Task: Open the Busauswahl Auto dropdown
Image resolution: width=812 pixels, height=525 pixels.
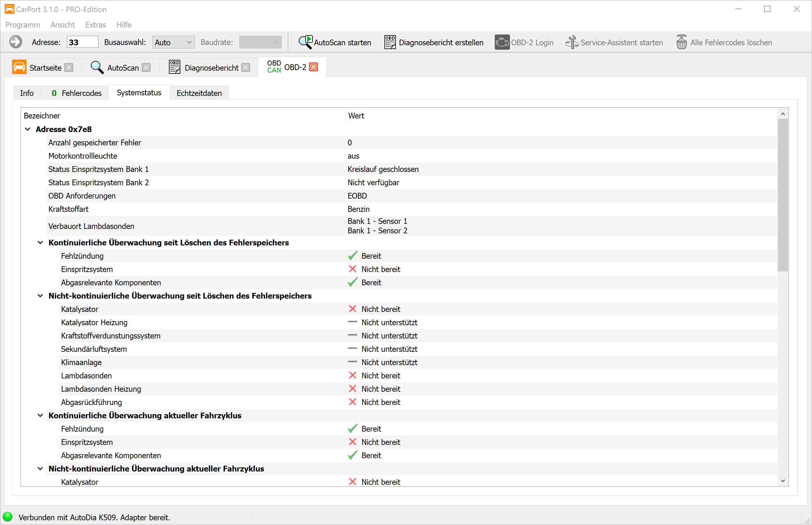Action: (173, 42)
